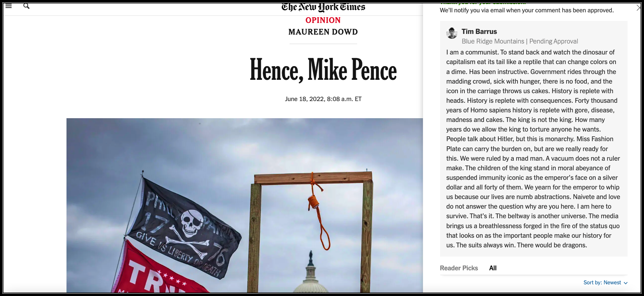Screen dimensions: 644x296
Task: Expand the Sort by Newest dropdown
Action: coord(605,283)
